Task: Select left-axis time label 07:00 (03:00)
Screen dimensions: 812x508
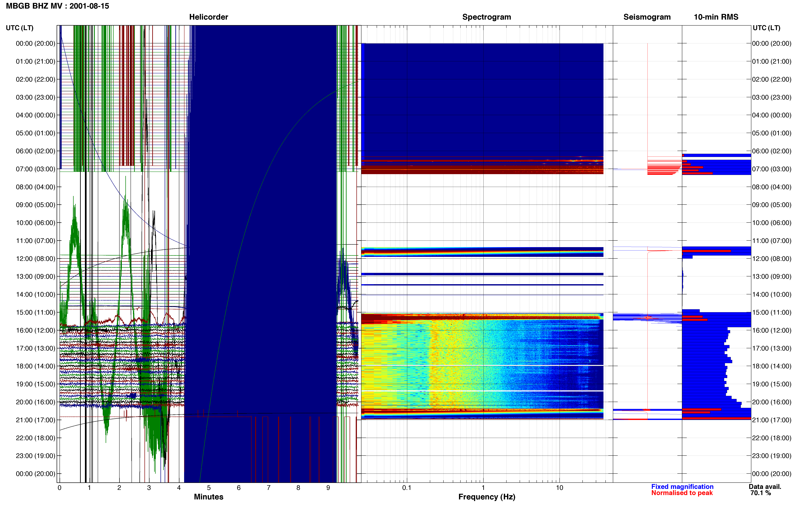Action: pos(36,169)
